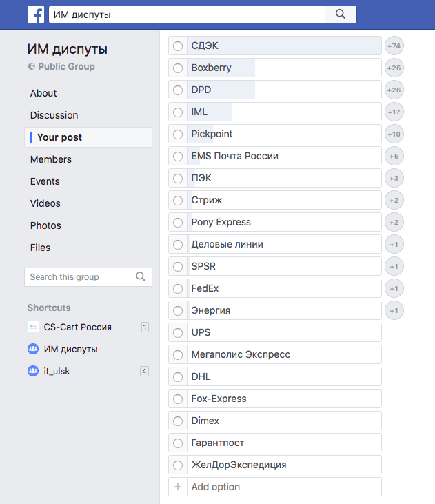Go to the Members section

pos(51,159)
